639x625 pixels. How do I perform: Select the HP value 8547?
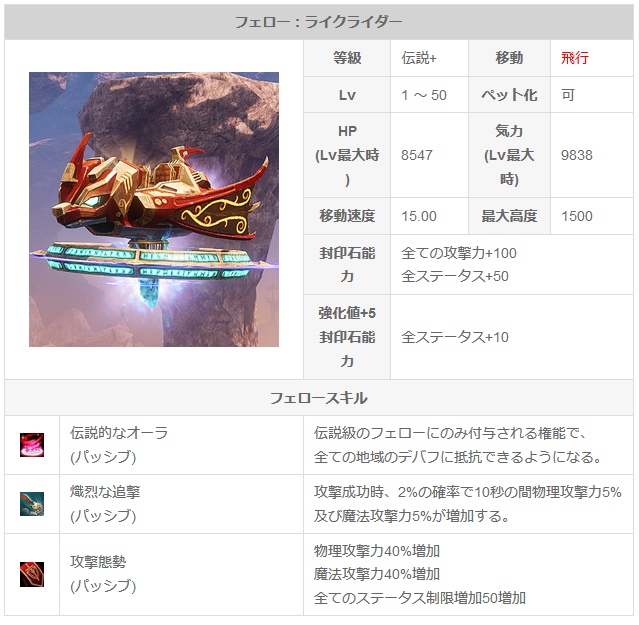click(416, 155)
